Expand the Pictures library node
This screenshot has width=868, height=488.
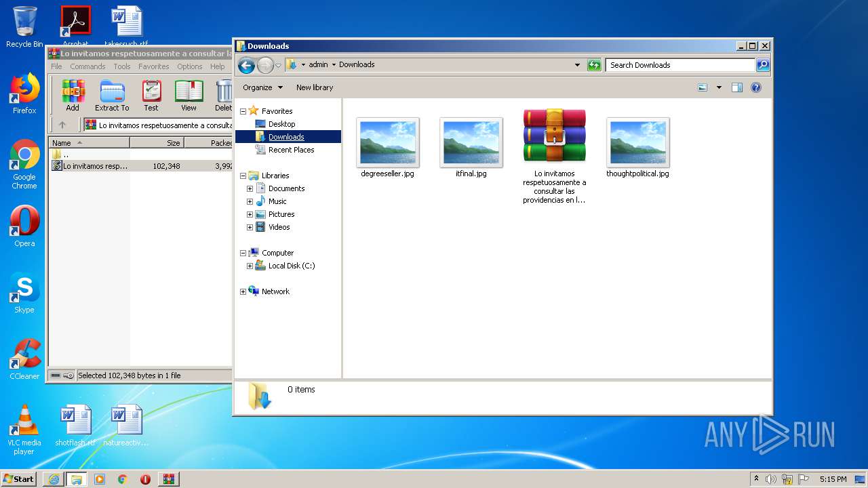coord(250,214)
